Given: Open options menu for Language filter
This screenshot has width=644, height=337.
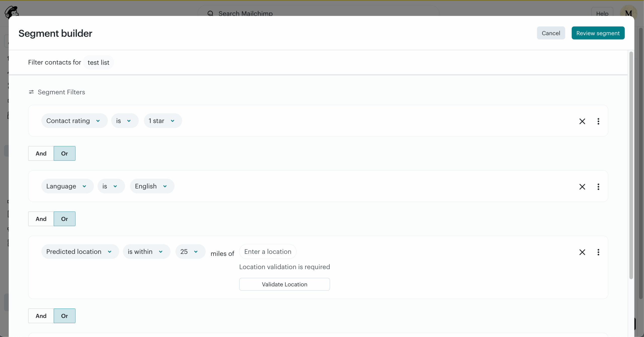Looking at the screenshot, I should coord(598,187).
